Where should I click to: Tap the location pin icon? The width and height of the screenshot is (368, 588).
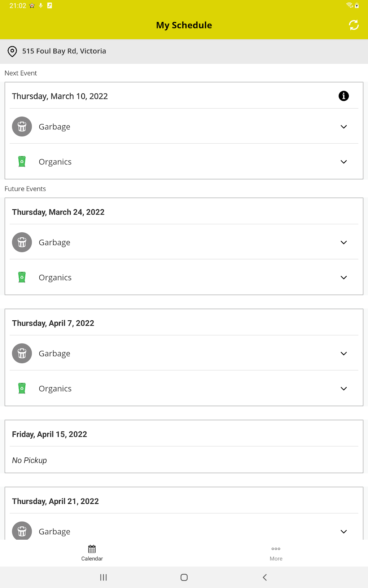tap(12, 51)
